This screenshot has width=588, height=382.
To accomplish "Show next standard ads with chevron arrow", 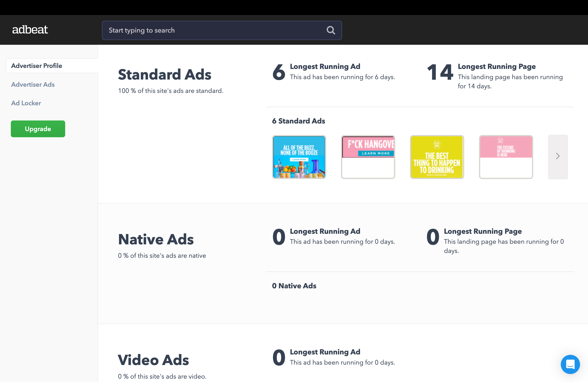I will pos(558,156).
